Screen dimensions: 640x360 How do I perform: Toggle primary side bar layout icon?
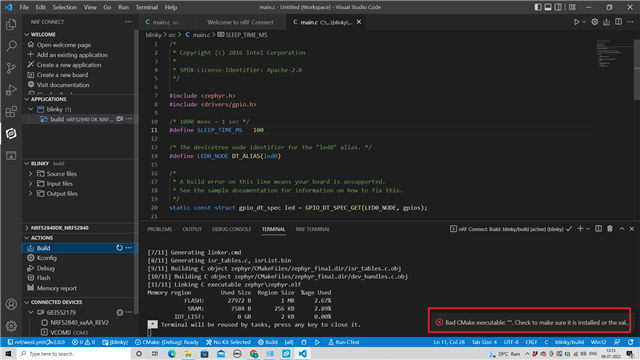(x=538, y=7)
